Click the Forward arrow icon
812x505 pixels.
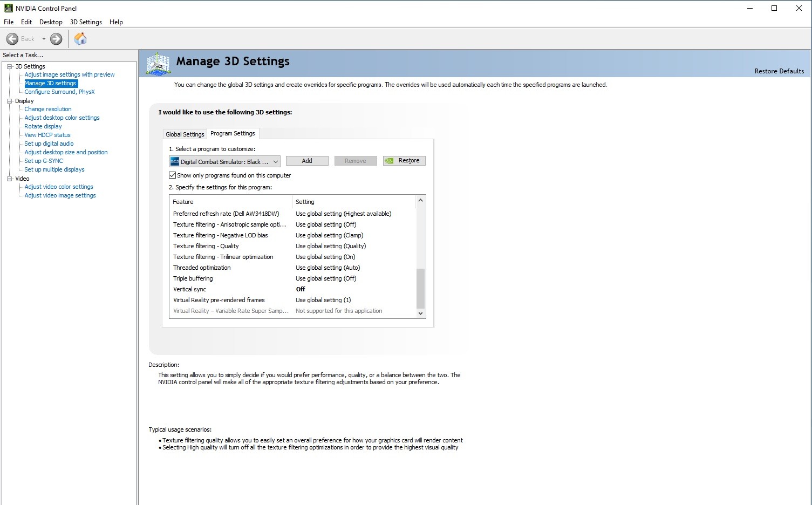coord(56,39)
